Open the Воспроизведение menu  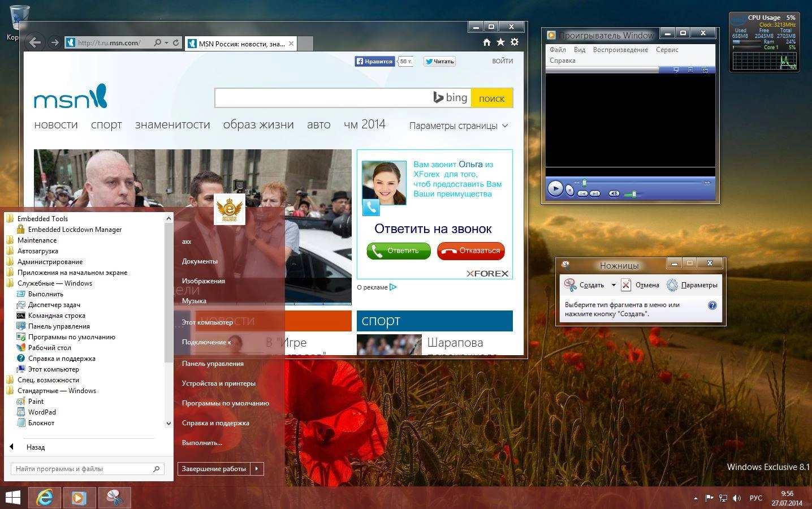pos(620,50)
